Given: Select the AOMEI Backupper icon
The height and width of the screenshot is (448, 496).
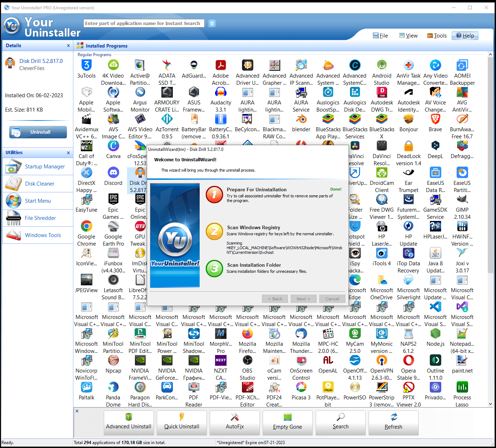Looking at the screenshot, I should coord(462,65).
